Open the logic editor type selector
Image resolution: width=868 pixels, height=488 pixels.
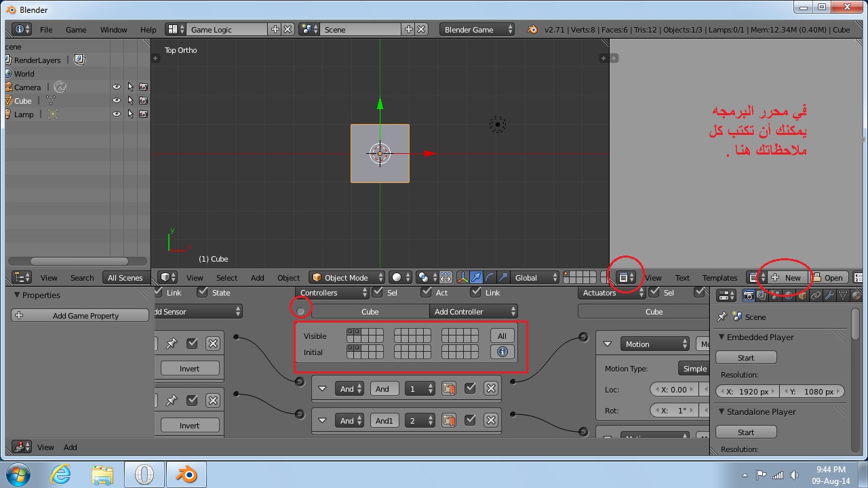22,447
